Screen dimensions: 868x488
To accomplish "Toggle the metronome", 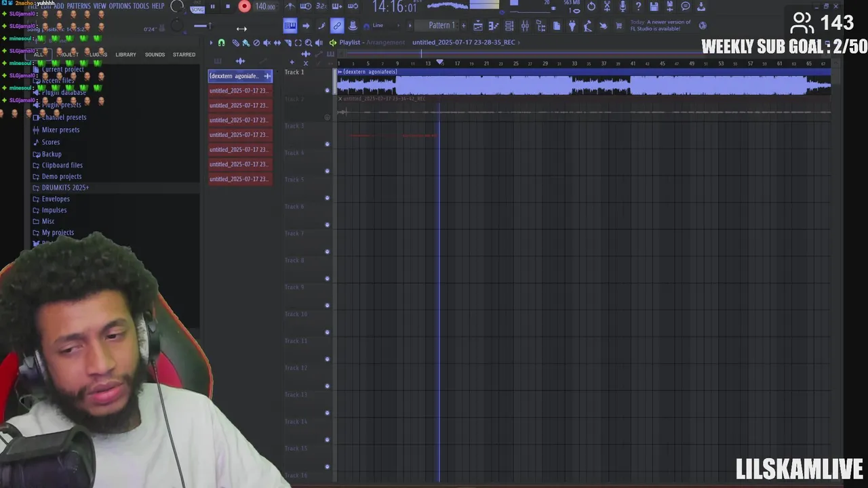I will click(x=290, y=6).
